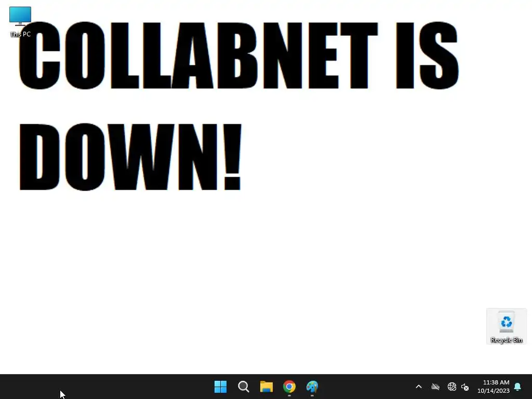This screenshot has width=532, height=399.
Task: Select the This PC desktop icon
Action: pyautogui.click(x=20, y=22)
